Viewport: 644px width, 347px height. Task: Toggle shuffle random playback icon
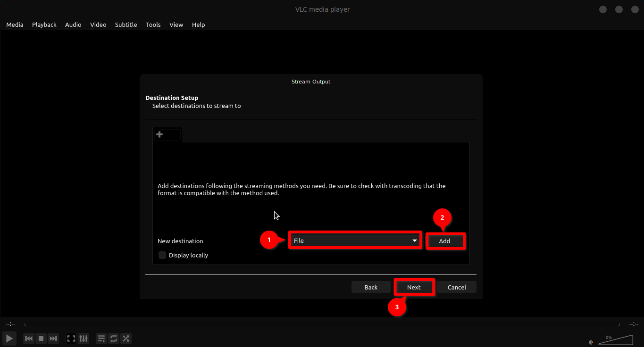[x=126, y=339]
